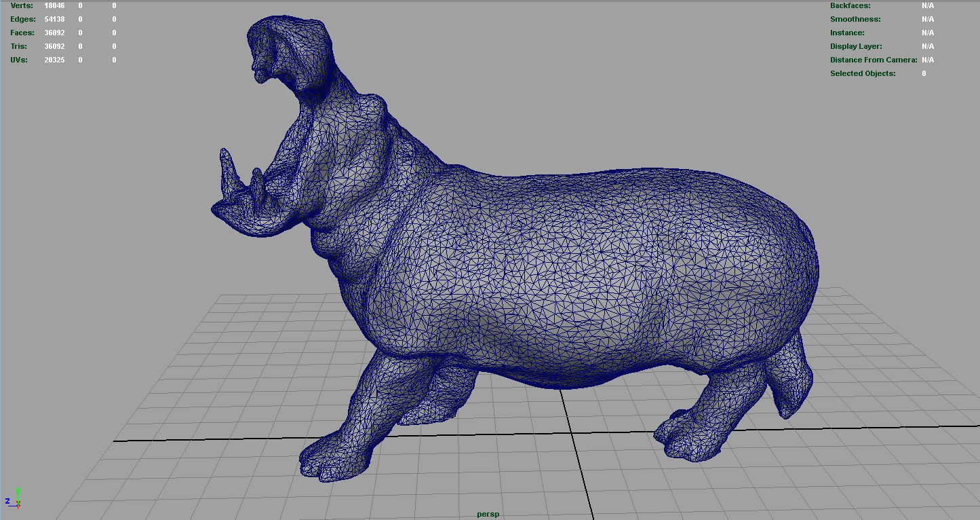
Task: Click 36092 in the Tris row
Action: click(54, 46)
